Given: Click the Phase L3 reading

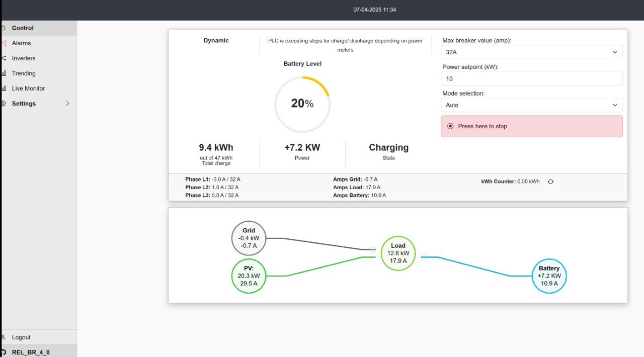Looking at the screenshot, I should [x=212, y=196].
